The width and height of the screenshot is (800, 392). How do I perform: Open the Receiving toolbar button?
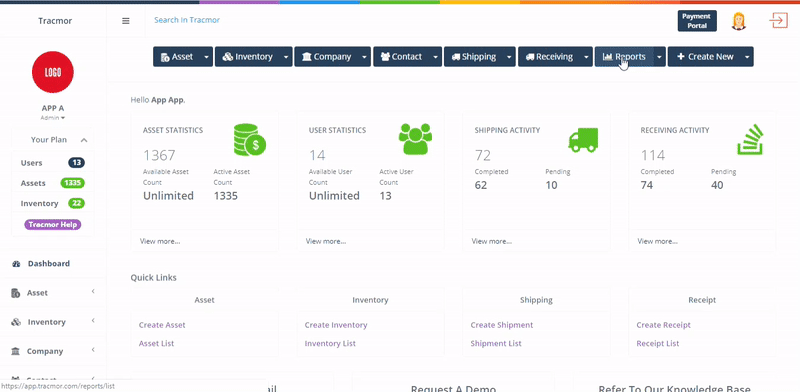549,57
